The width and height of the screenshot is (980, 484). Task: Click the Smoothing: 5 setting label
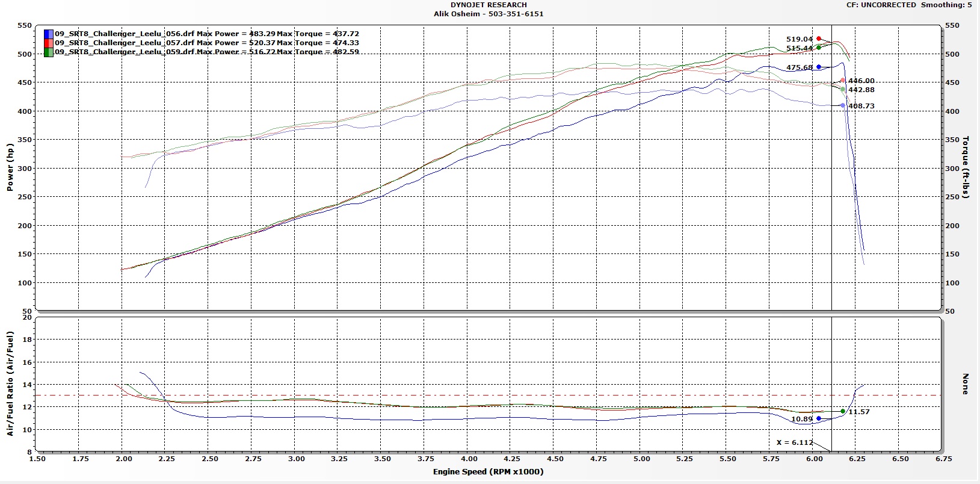[x=945, y=5]
